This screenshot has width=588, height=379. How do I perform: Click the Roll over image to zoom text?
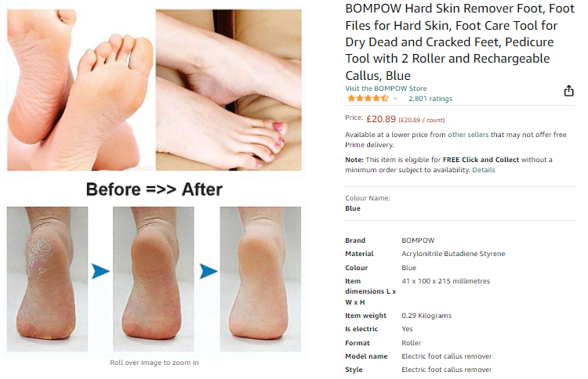[x=154, y=362]
